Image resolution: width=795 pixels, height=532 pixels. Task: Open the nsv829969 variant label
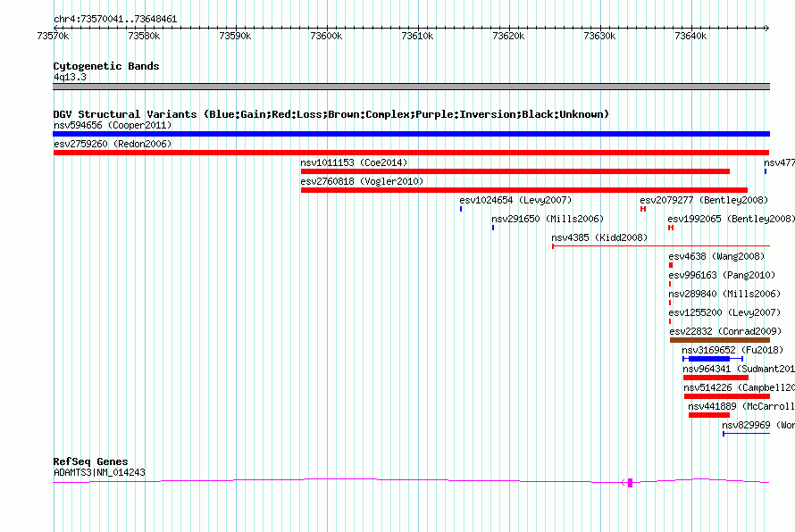tap(758, 425)
